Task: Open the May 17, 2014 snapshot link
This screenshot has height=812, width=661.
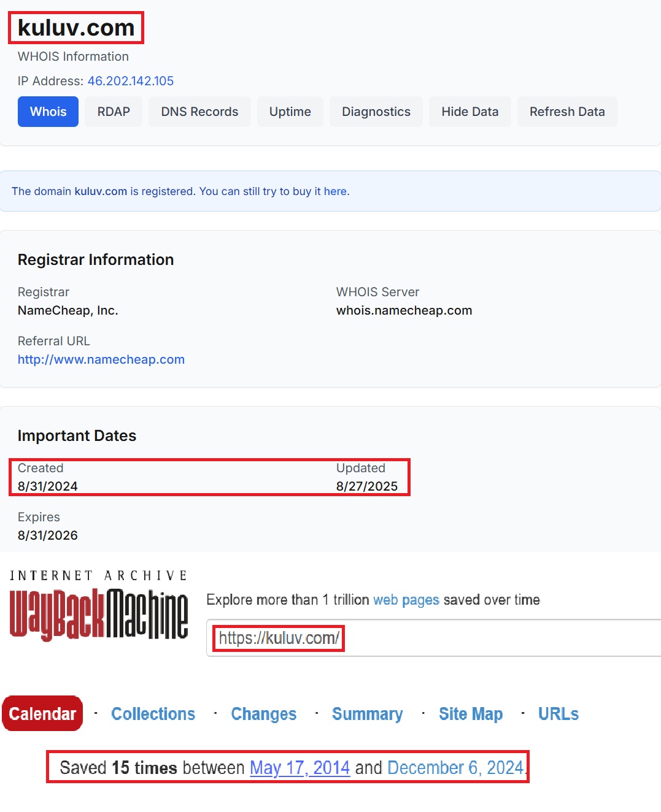Action: [300, 768]
